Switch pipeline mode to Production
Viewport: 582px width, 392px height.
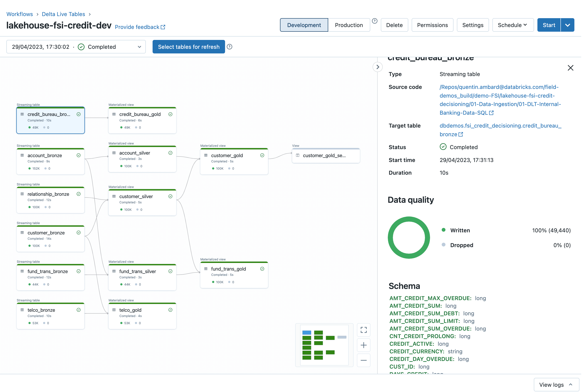pos(349,25)
